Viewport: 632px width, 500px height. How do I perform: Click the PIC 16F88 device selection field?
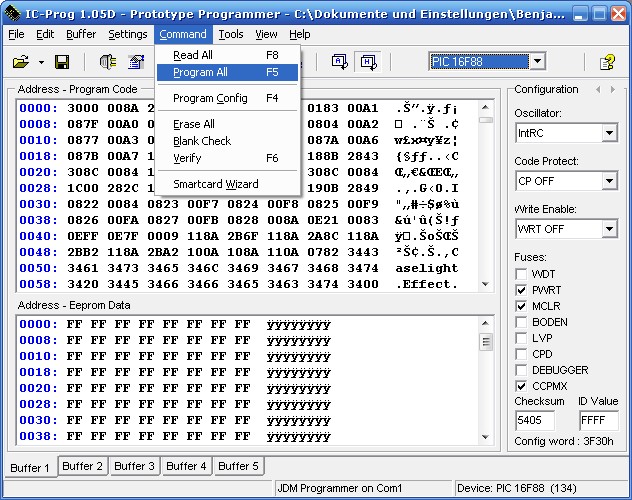[479, 62]
